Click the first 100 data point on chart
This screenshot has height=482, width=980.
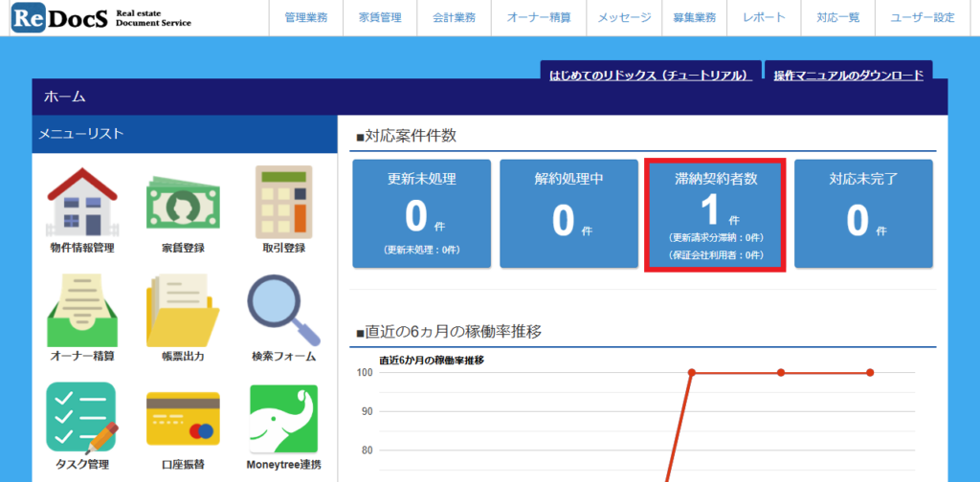(692, 373)
